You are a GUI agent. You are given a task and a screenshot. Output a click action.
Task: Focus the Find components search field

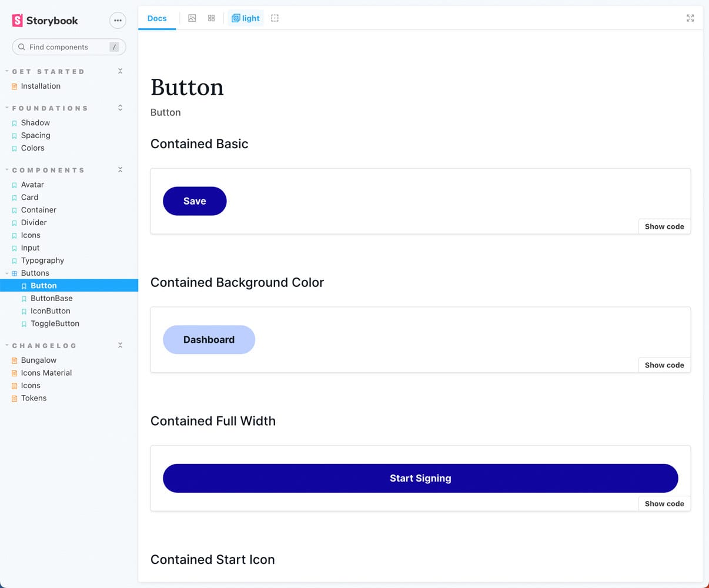coord(65,47)
